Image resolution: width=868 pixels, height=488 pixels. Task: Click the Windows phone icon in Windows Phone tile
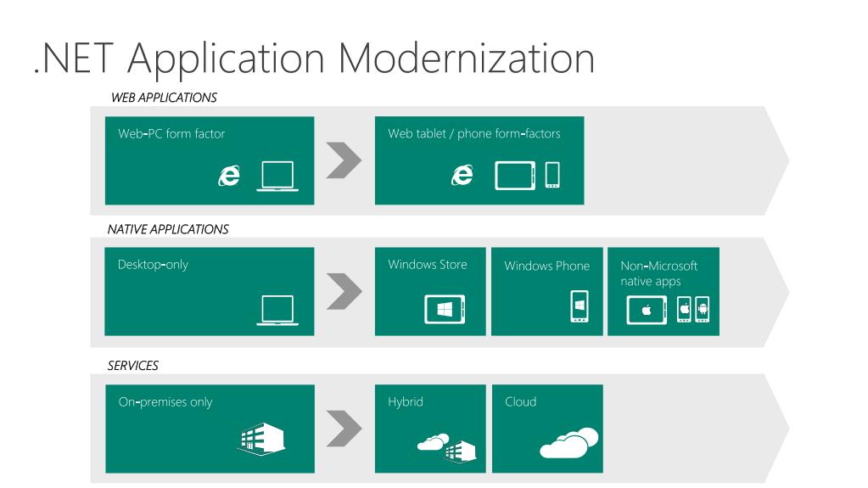pos(580,306)
